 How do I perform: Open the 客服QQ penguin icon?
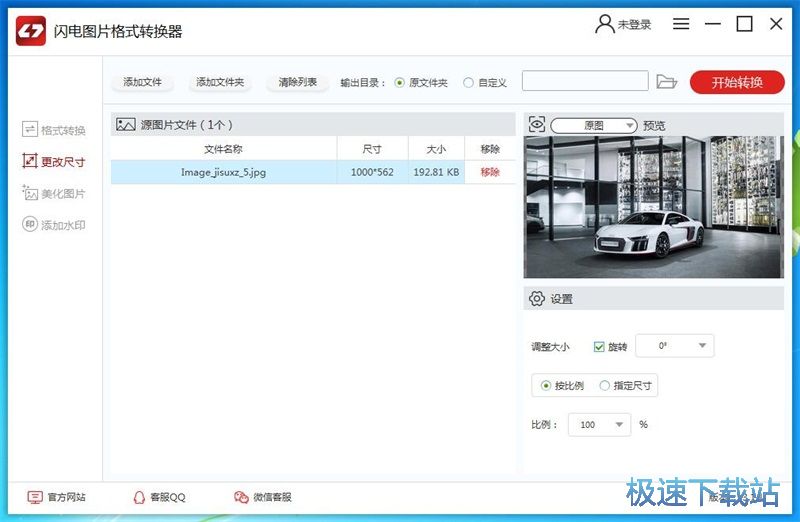click(x=139, y=497)
